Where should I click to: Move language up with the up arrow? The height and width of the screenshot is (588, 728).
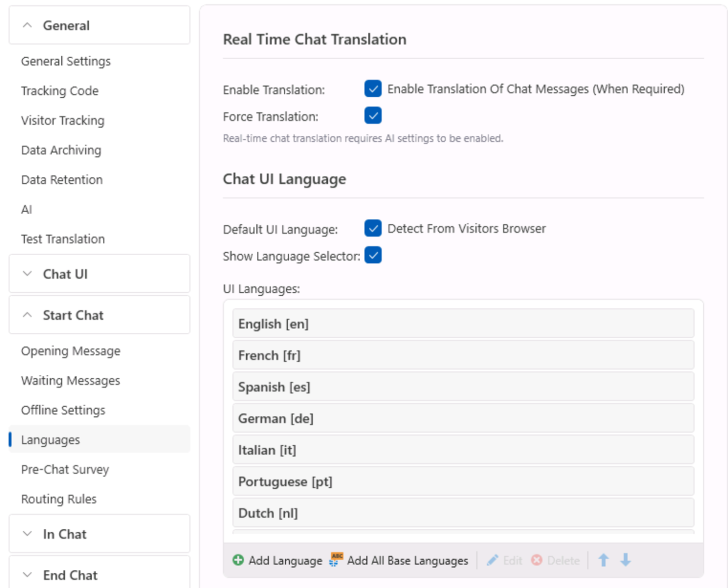[x=603, y=560]
